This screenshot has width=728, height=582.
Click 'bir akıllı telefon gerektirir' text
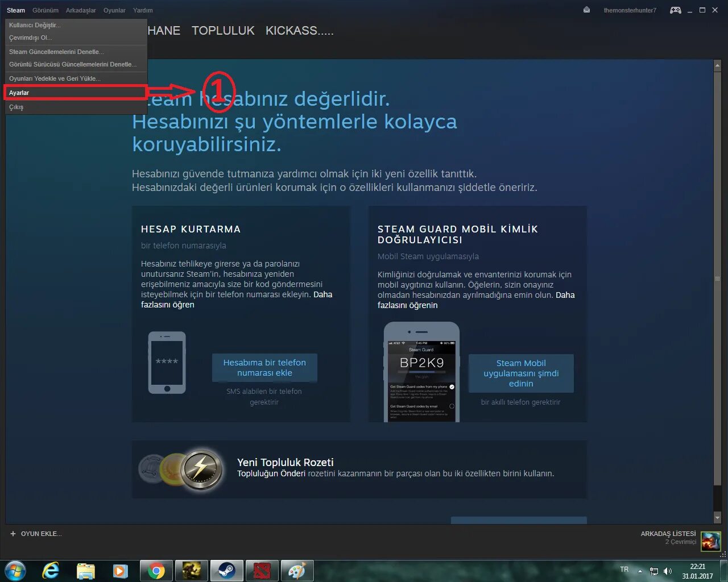[520, 402]
